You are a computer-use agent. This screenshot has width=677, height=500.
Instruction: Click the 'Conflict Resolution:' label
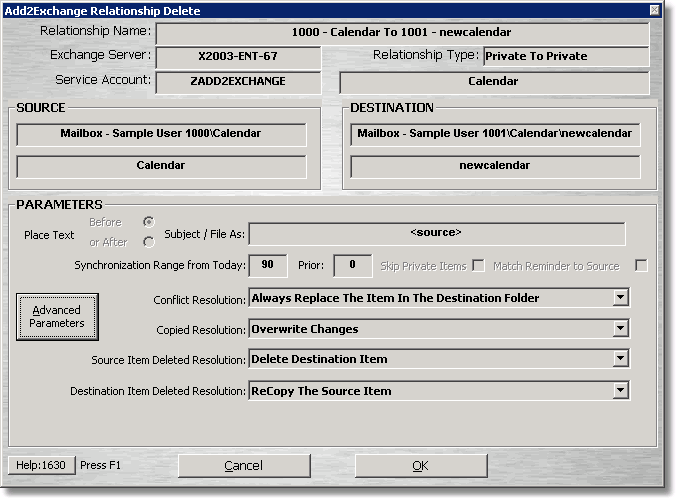pos(199,300)
